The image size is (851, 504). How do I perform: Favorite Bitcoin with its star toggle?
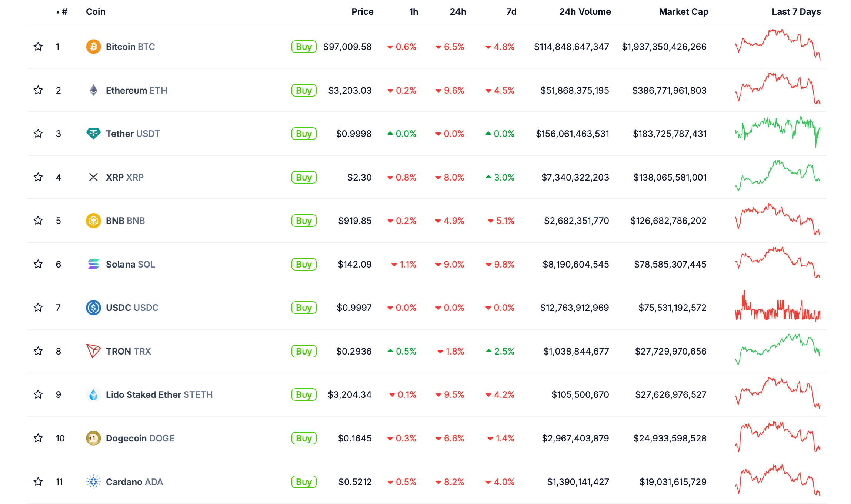[x=38, y=47]
